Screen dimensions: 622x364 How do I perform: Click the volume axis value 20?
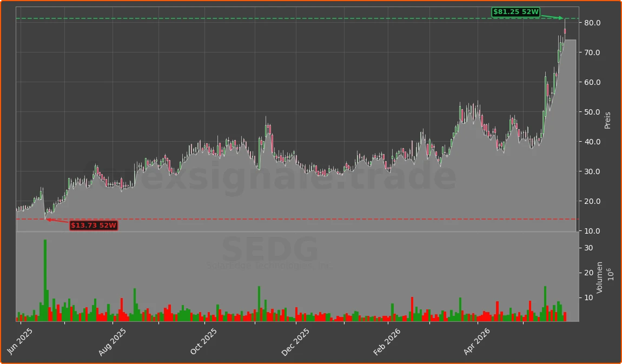point(588,273)
